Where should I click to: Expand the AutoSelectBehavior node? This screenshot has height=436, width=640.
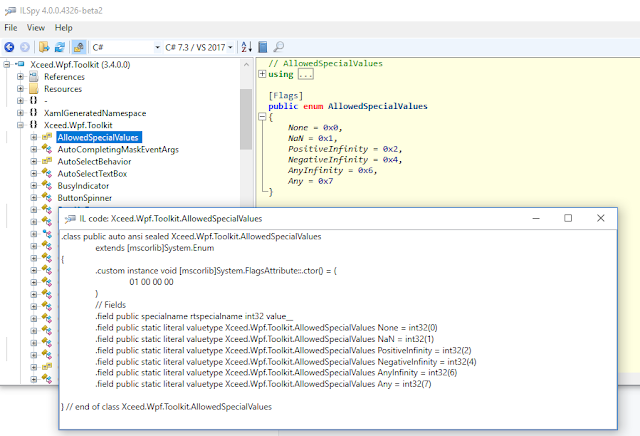(34, 161)
